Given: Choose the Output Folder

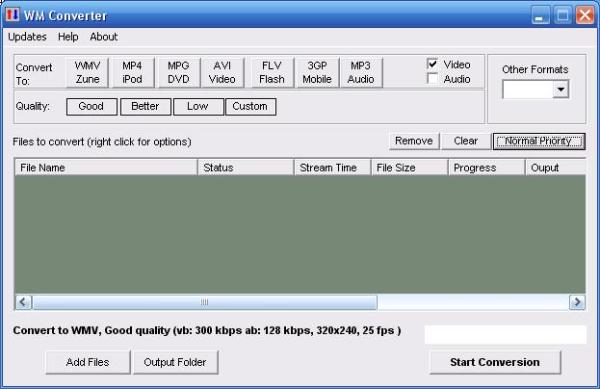Looking at the screenshot, I should (175, 362).
